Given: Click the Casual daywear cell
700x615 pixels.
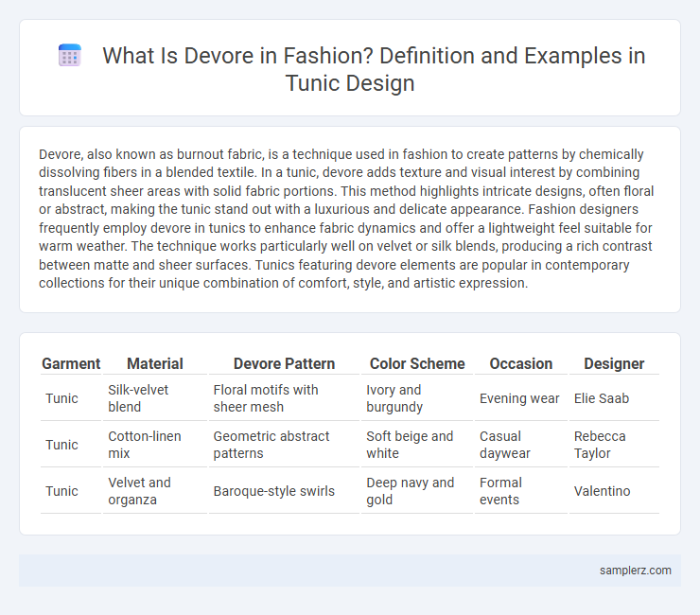Looking at the screenshot, I should point(521,445).
